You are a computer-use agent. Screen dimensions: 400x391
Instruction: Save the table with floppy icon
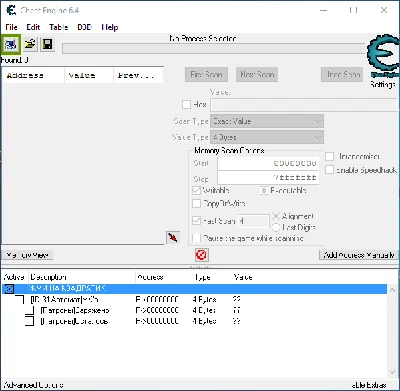point(47,44)
